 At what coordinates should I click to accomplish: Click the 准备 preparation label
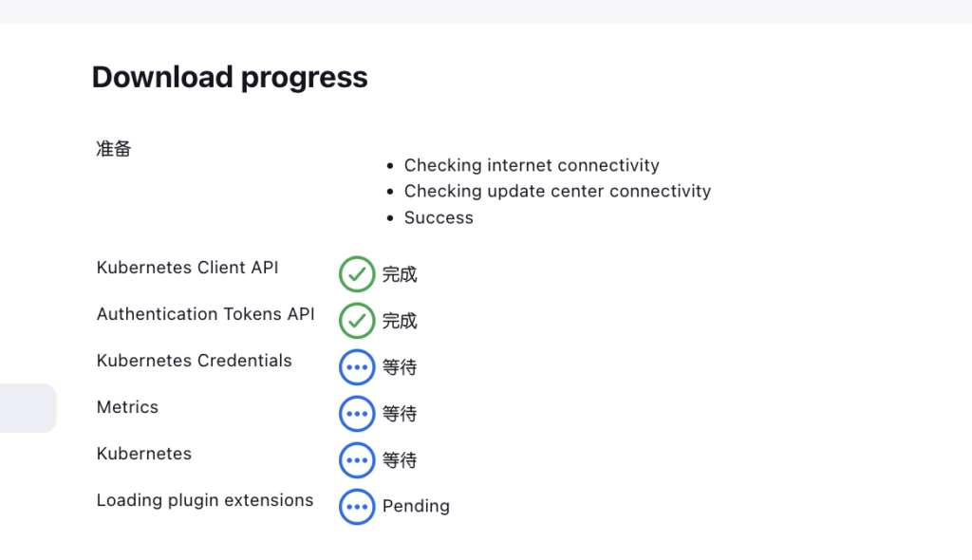point(114,149)
